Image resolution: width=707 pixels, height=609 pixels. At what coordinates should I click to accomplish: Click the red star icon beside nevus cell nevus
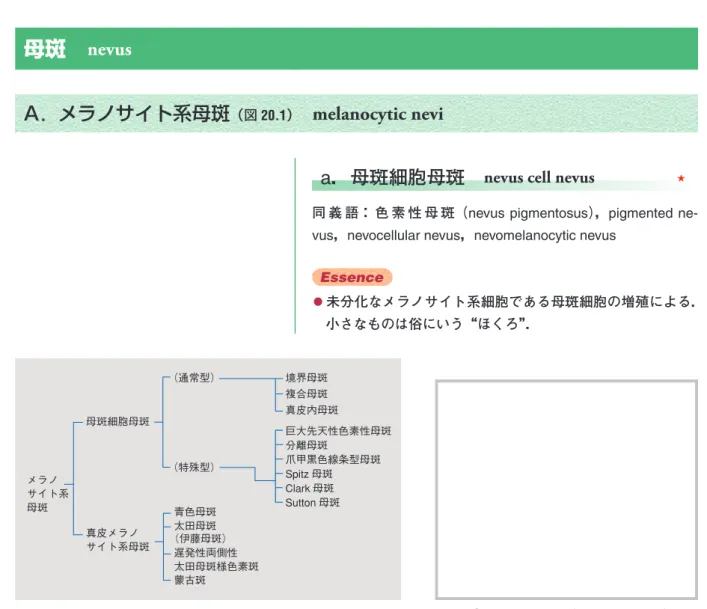pyautogui.click(x=681, y=178)
